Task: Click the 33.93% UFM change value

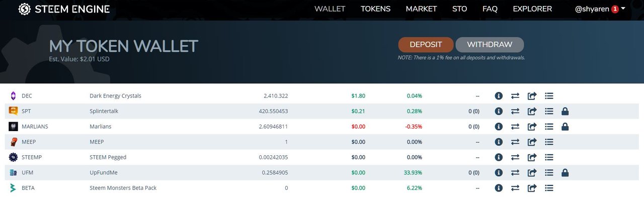Action: coord(413,173)
